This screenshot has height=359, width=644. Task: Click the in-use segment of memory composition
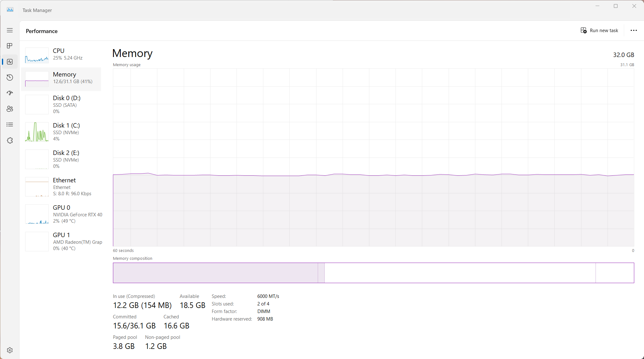[216, 273]
